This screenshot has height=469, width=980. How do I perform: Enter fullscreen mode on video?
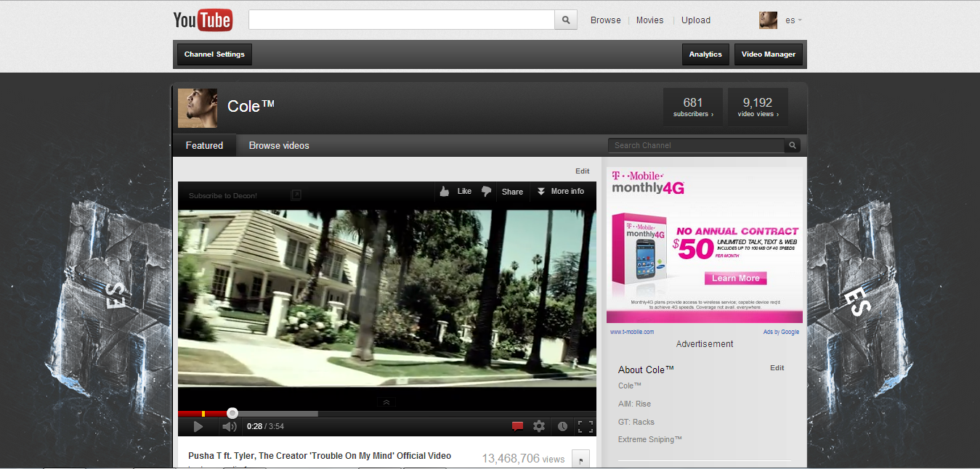pos(585,427)
